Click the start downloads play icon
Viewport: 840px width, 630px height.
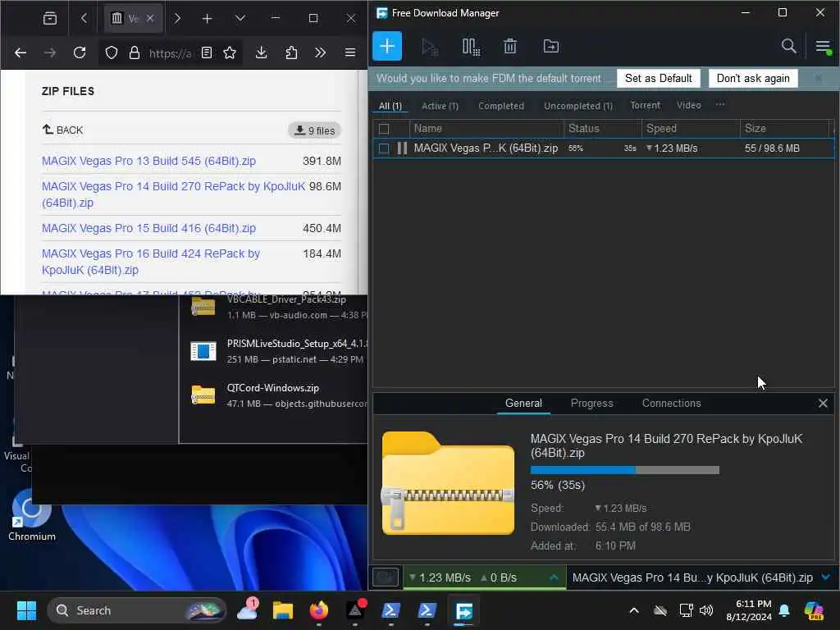point(429,47)
